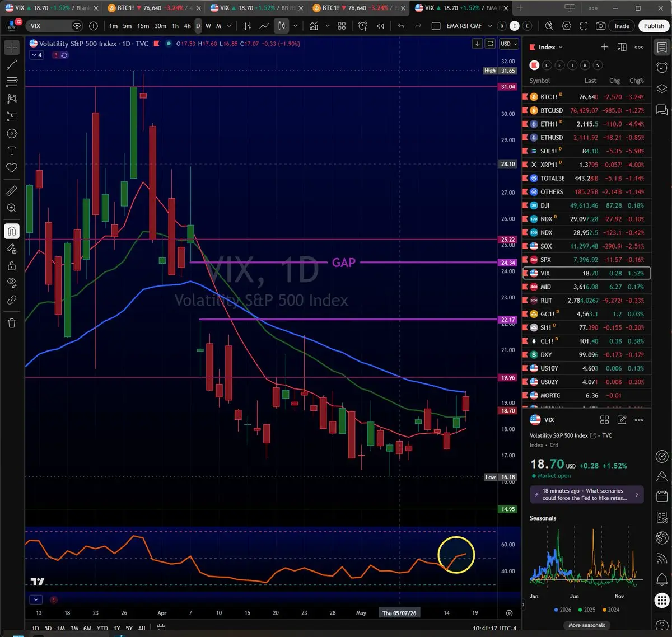Toggle the highlighted white E layout button

[x=515, y=26]
